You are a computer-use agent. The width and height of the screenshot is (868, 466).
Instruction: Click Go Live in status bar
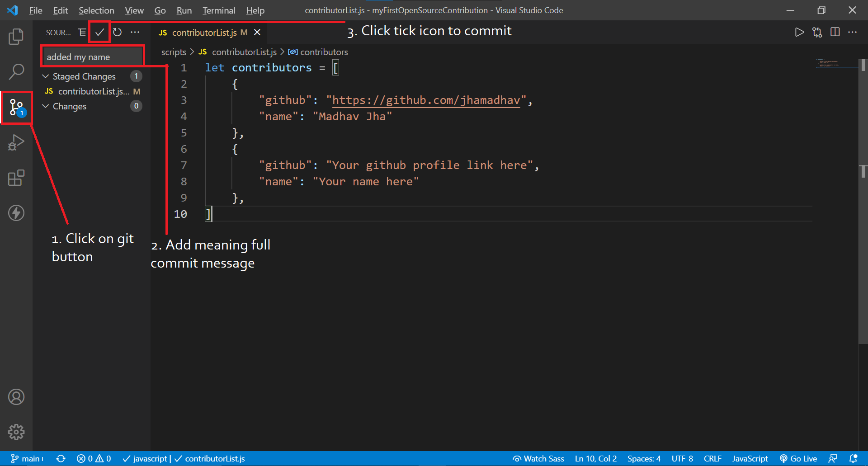798,459
